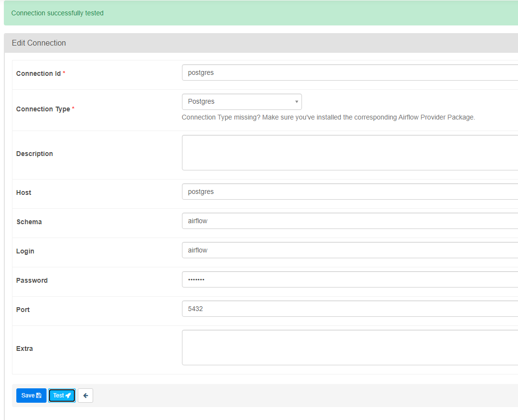Click the "Schema" field label text
This screenshot has height=420, width=518.
29,222
